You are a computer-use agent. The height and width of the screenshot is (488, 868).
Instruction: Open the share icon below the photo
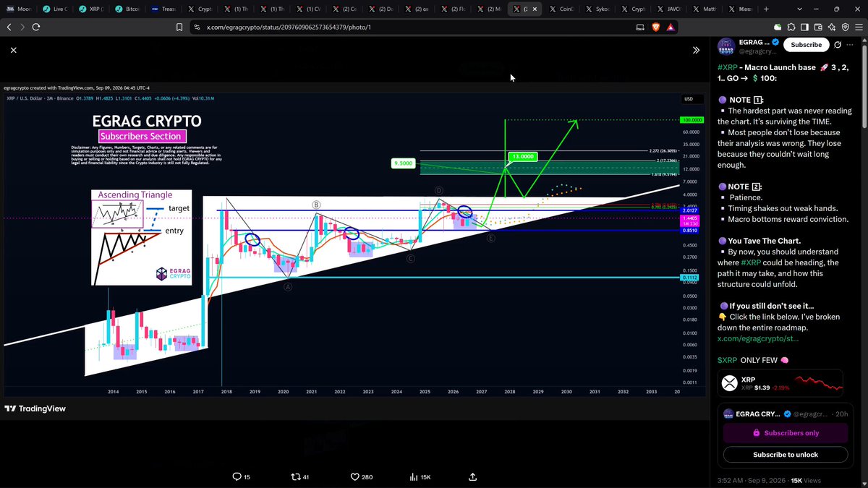(472, 476)
